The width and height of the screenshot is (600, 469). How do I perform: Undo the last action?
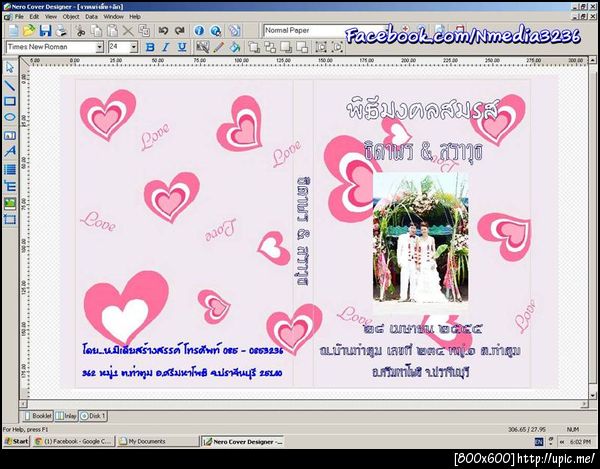click(x=163, y=31)
